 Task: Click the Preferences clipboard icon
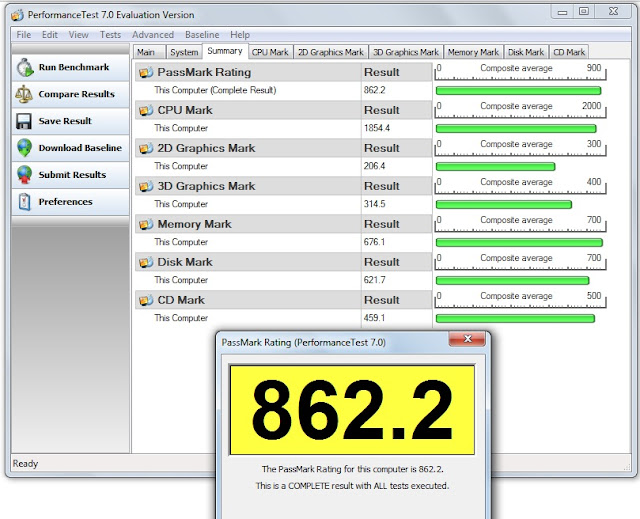tap(24, 202)
